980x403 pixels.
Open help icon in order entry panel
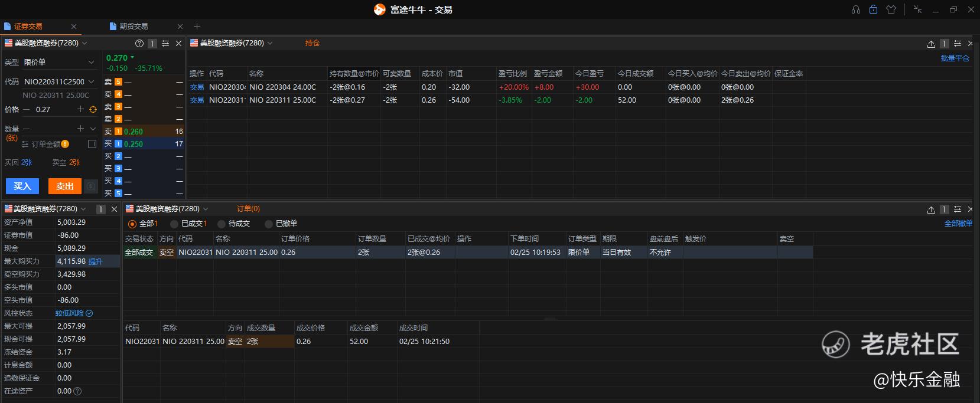click(x=139, y=43)
